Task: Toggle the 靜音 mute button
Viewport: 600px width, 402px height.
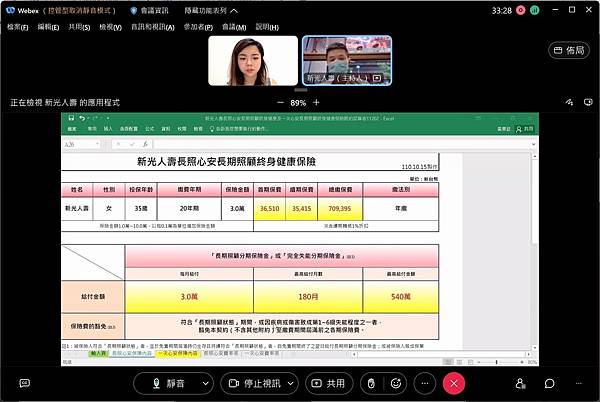Action: [166, 383]
